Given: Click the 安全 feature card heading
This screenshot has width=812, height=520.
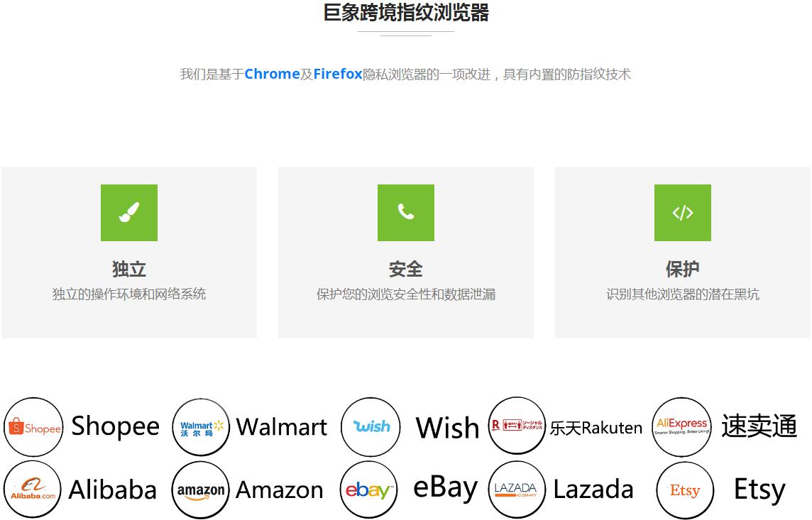Looking at the screenshot, I should click(405, 269).
